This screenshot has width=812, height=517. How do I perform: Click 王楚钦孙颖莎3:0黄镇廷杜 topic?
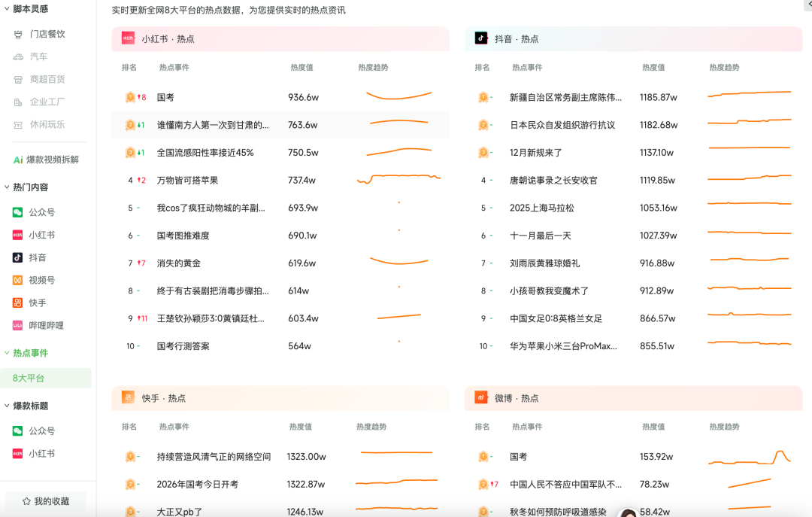[211, 318]
